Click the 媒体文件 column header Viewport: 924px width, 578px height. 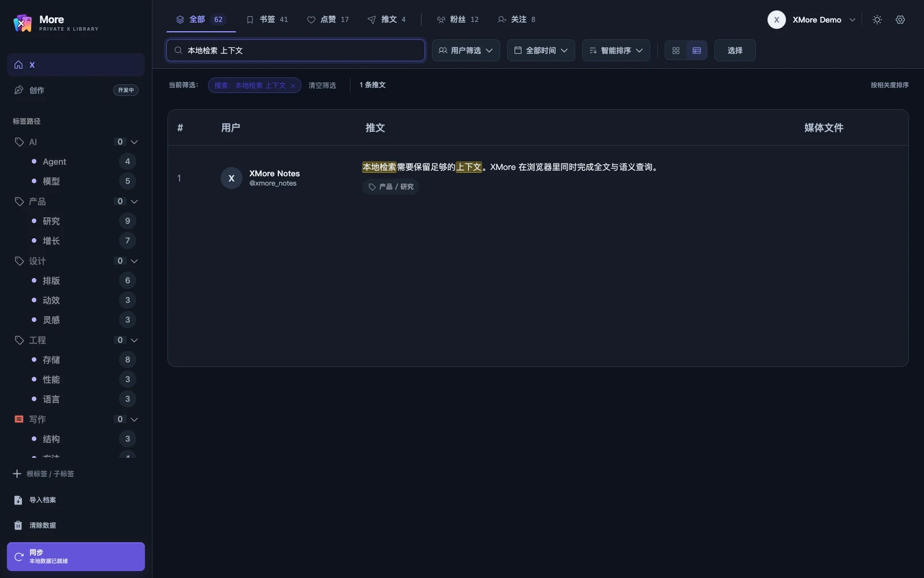click(824, 128)
